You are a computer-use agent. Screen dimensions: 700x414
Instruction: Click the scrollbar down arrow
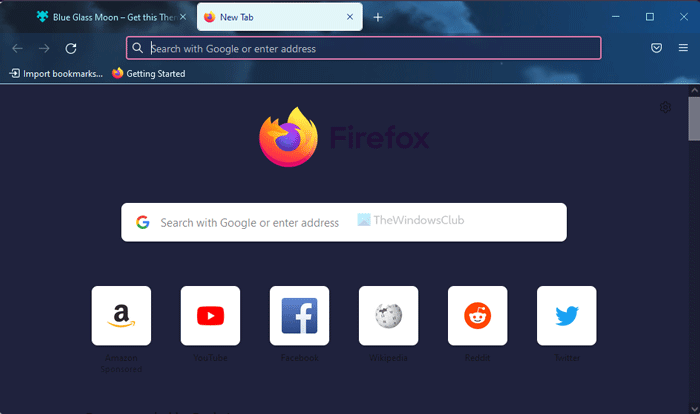[x=694, y=409]
